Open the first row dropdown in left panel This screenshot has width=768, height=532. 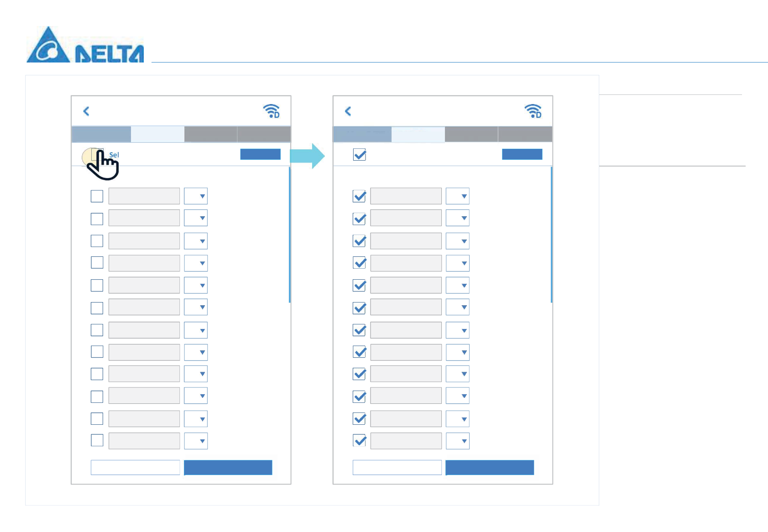196,196
